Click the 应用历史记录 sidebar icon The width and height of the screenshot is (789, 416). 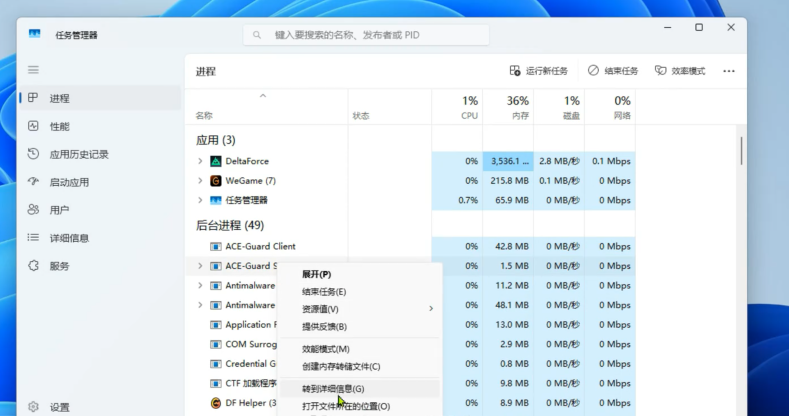pos(33,154)
